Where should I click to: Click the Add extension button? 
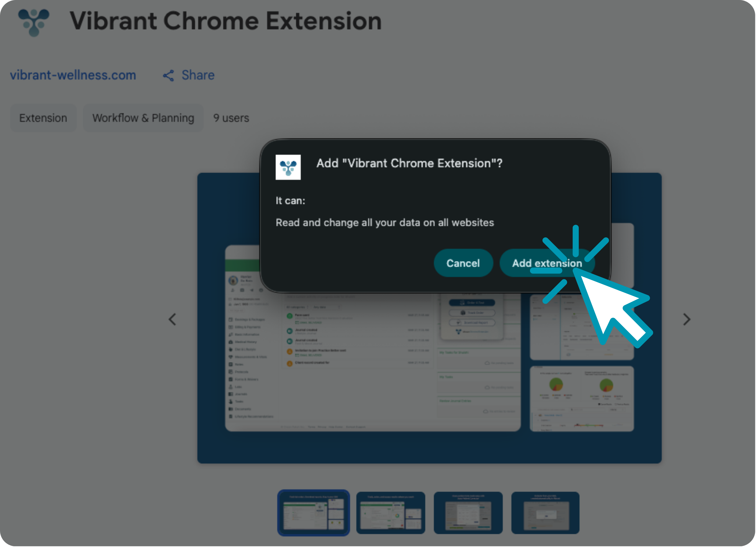tap(547, 263)
